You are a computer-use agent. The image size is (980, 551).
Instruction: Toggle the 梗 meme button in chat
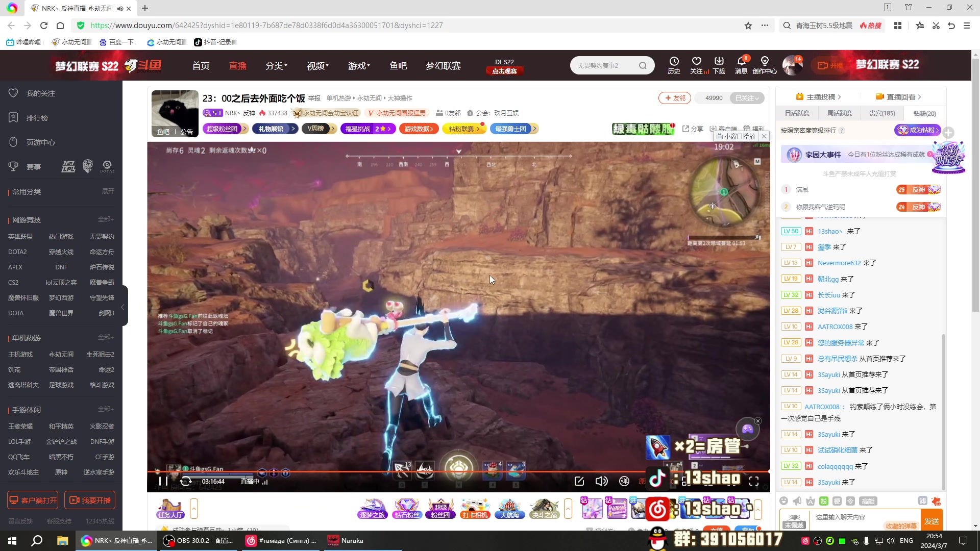837,501
